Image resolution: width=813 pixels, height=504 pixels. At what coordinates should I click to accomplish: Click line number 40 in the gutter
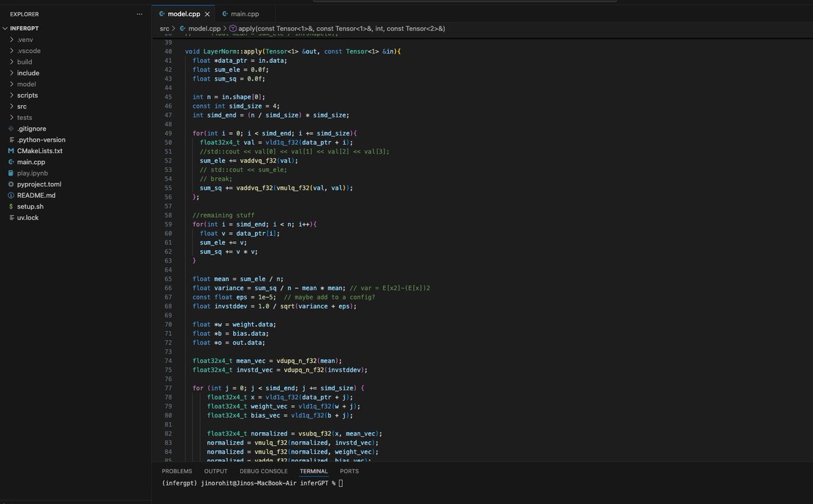click(x=168, y=51)
